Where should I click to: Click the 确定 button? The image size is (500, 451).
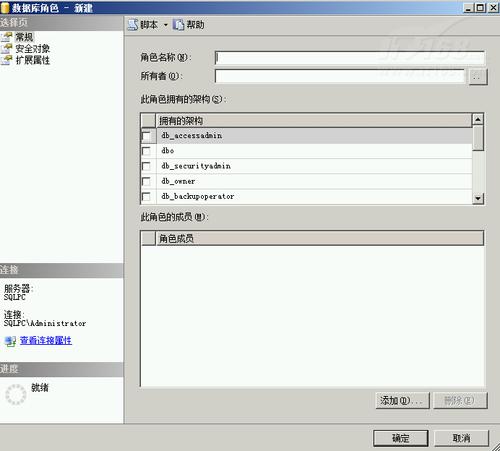401,438
